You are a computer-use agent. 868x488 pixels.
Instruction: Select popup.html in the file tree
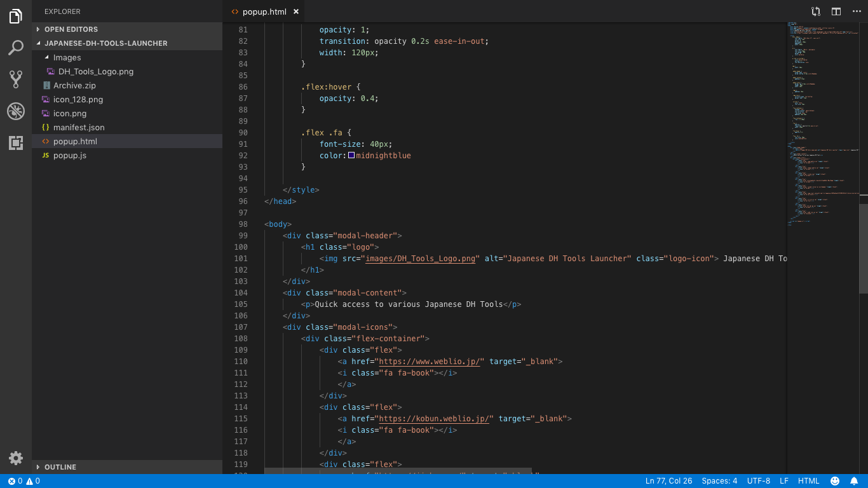[x=127, y=141]
